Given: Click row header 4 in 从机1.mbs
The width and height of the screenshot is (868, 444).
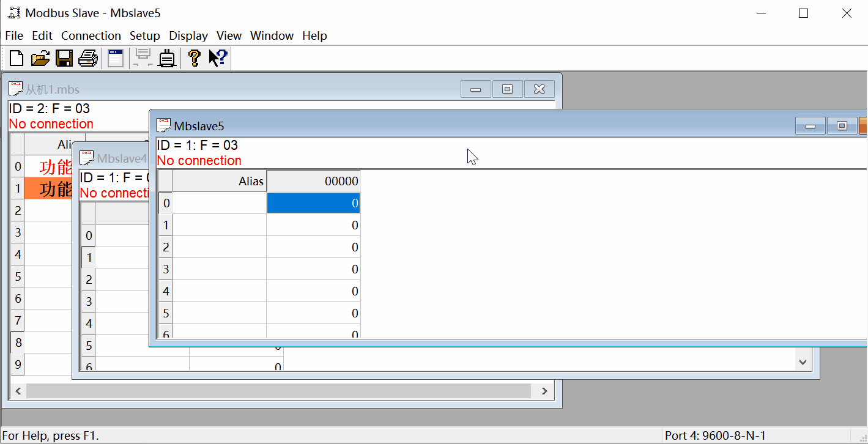Looking at the screenshot, I should pos(18,254).
